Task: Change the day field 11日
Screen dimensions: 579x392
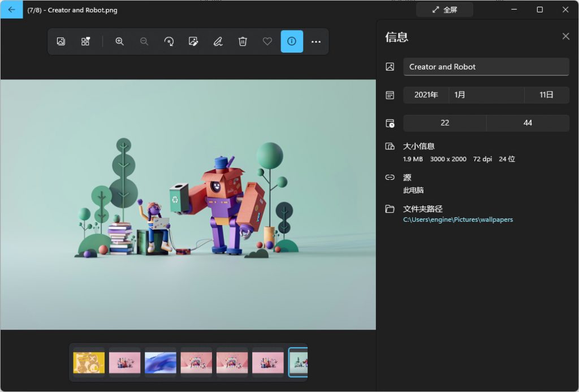Action: click(x=547, y=95)
